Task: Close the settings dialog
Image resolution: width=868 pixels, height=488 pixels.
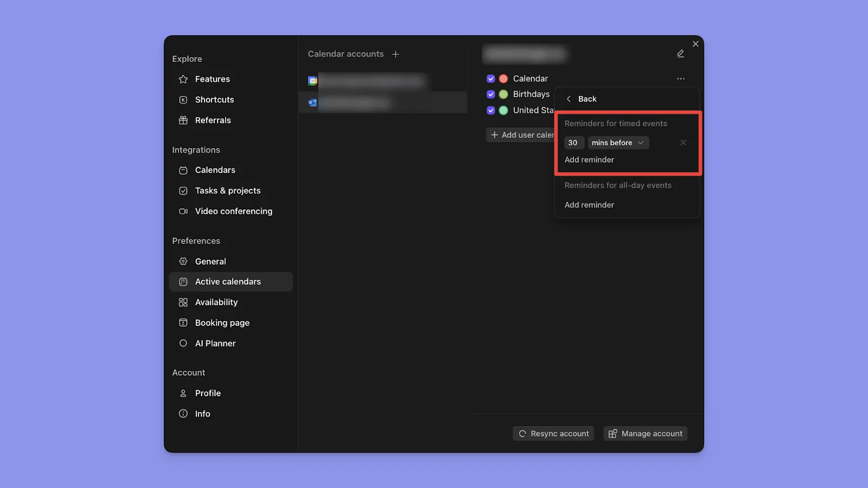Action: [x=695, y=44]
